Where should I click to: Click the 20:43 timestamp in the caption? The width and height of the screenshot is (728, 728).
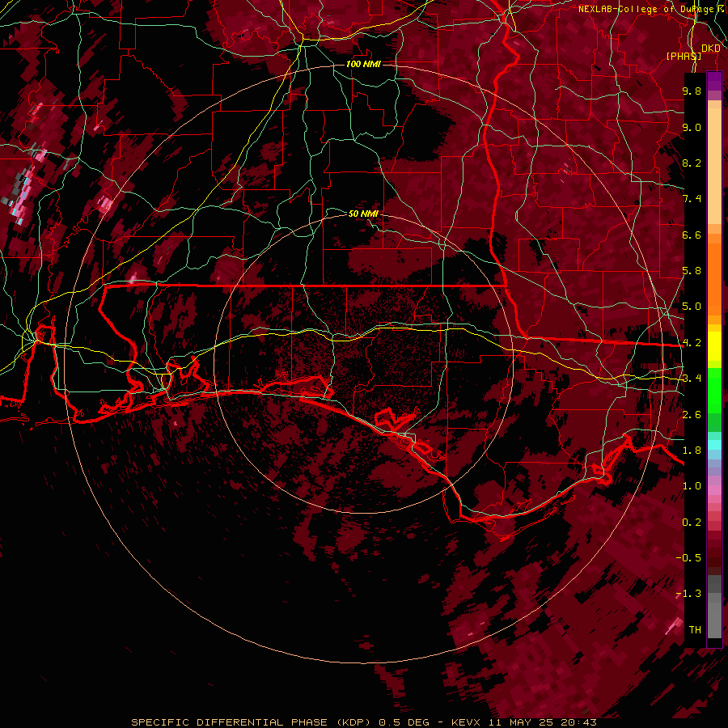(x=578, y=722)
